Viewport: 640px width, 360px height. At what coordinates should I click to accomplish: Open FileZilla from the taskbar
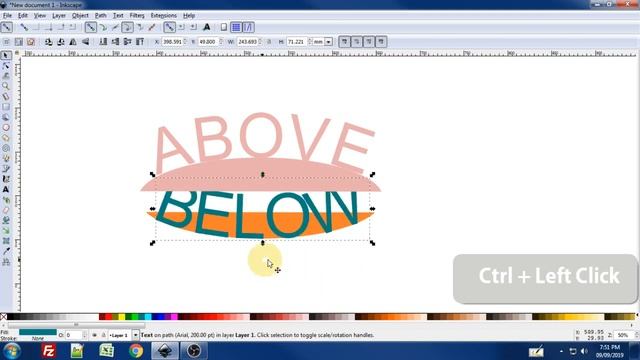49,351
